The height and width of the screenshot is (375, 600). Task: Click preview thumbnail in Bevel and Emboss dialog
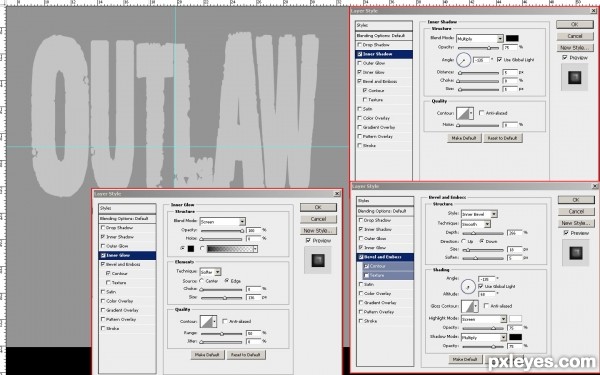pos(576,253)
